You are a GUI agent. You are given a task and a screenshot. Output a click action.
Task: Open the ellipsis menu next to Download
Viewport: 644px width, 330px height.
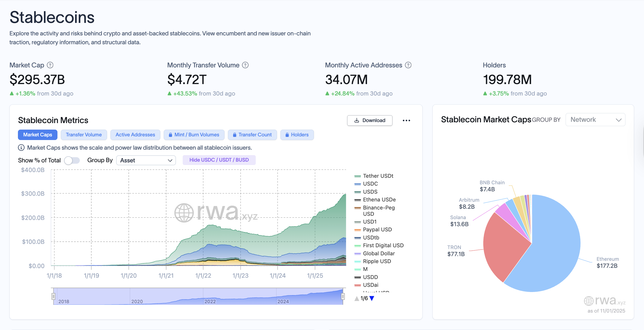[406, 120]
